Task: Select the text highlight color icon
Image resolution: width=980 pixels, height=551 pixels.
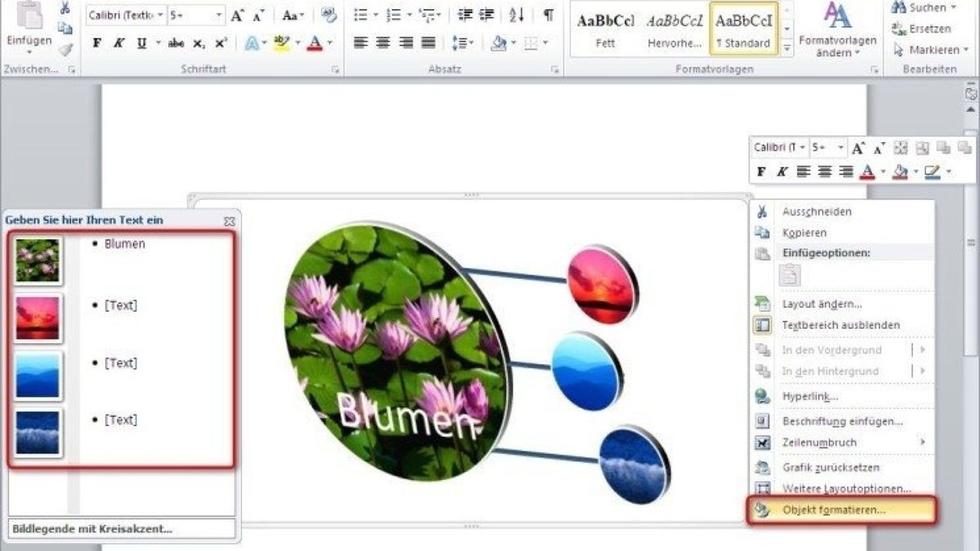Action: 280,43
